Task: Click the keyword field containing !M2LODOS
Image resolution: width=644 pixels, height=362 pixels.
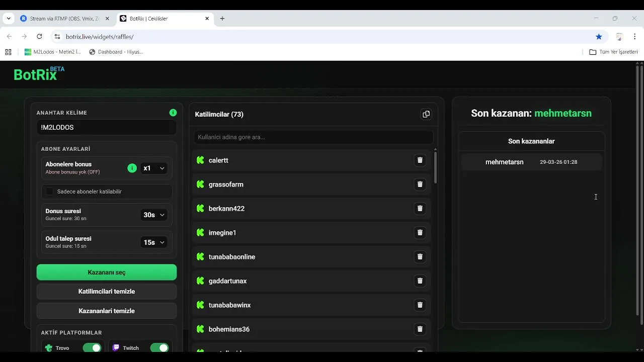Action: [x=107, y=128]
